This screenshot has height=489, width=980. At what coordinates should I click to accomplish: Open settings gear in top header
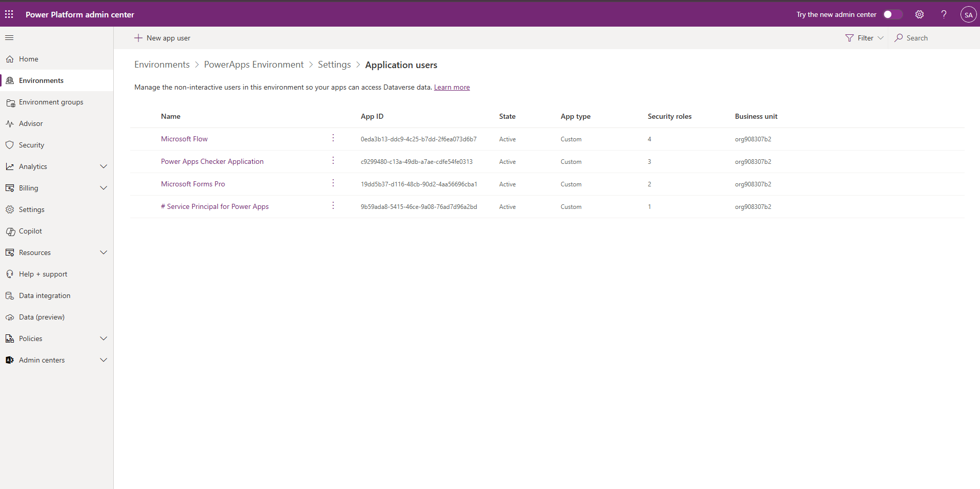pos(920,14)
